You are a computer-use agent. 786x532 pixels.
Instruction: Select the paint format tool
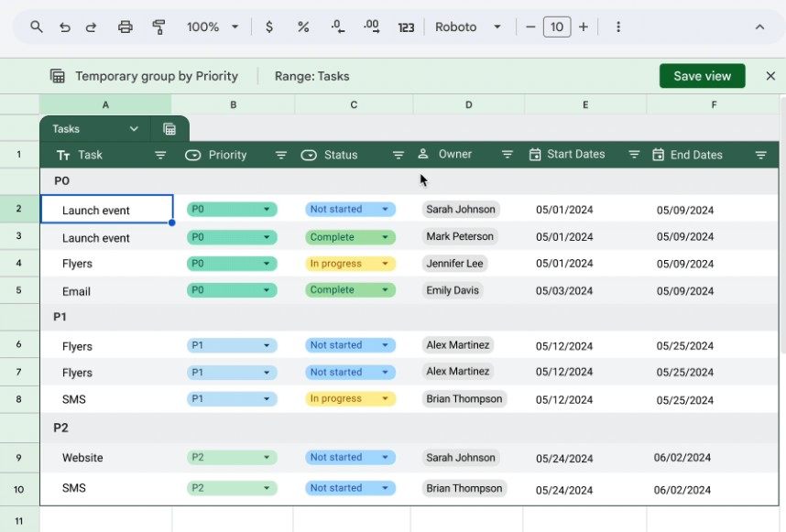pyautogui.click(x=158, y=27)
